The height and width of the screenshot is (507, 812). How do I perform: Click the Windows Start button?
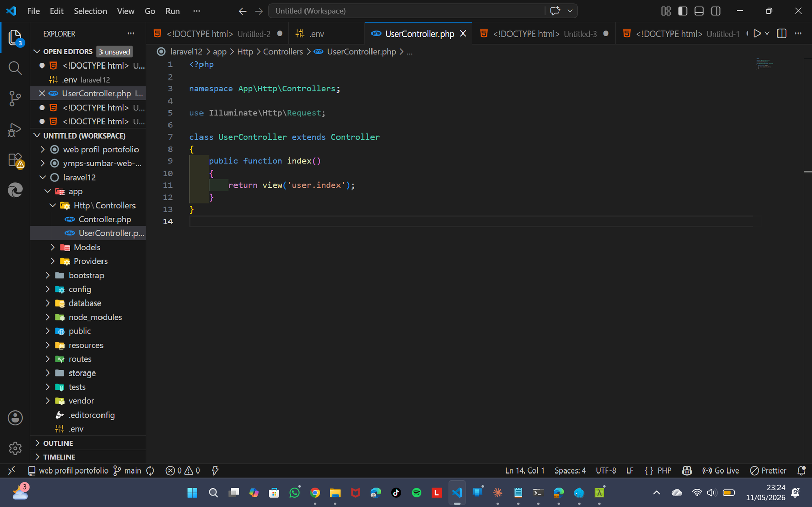[192, 492]
